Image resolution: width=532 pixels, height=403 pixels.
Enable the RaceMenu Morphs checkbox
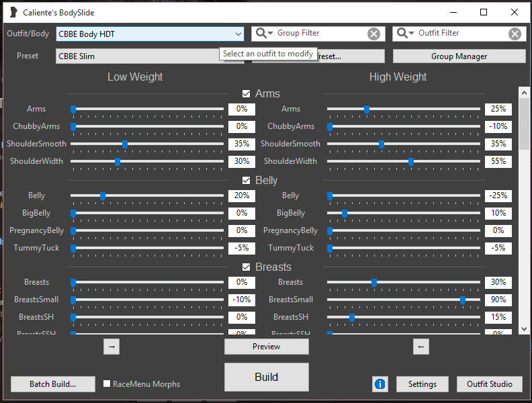tap(107, 384)
